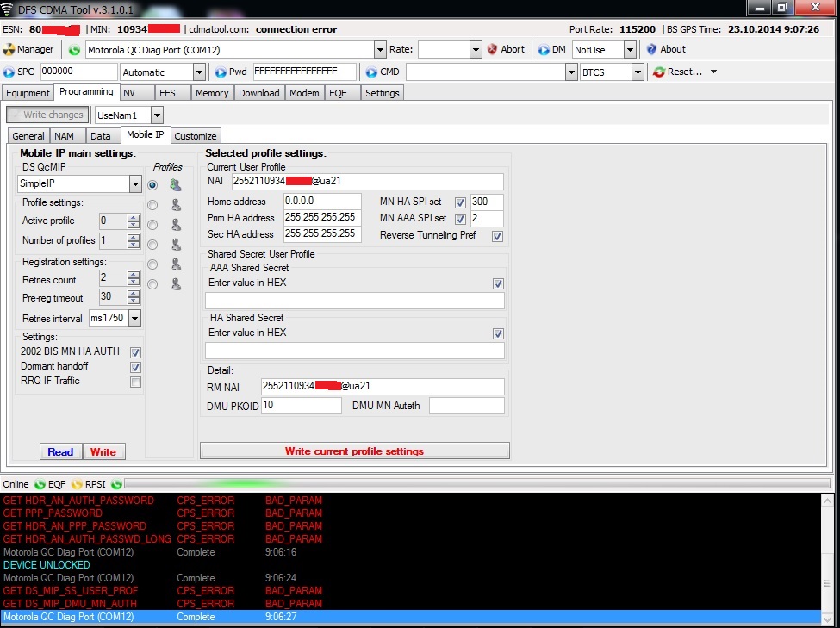Click the green port refresh icon
The image size is (840, 628).
coord(74,50)
